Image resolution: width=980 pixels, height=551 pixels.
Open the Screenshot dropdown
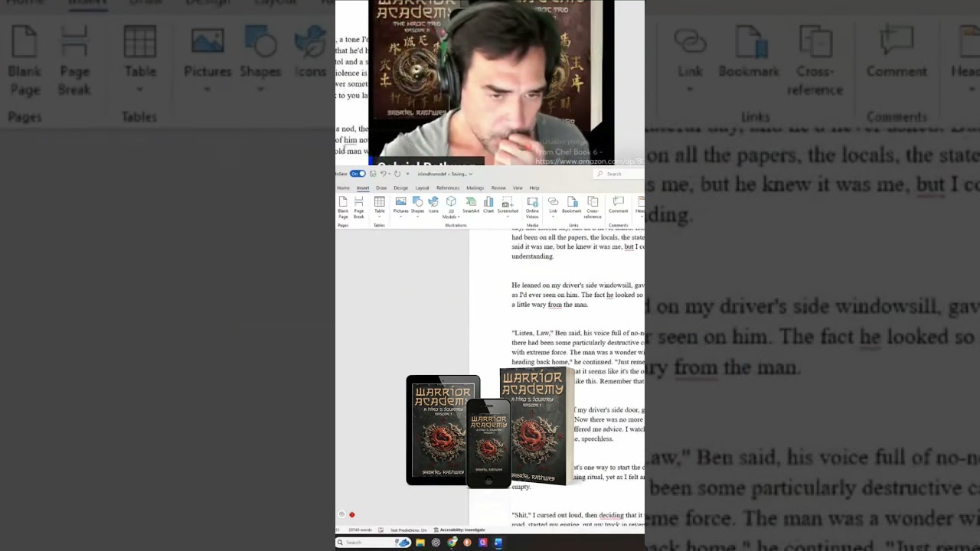508,217
